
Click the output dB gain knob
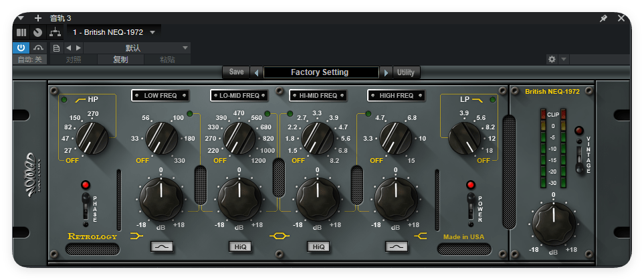coord(554,224)
